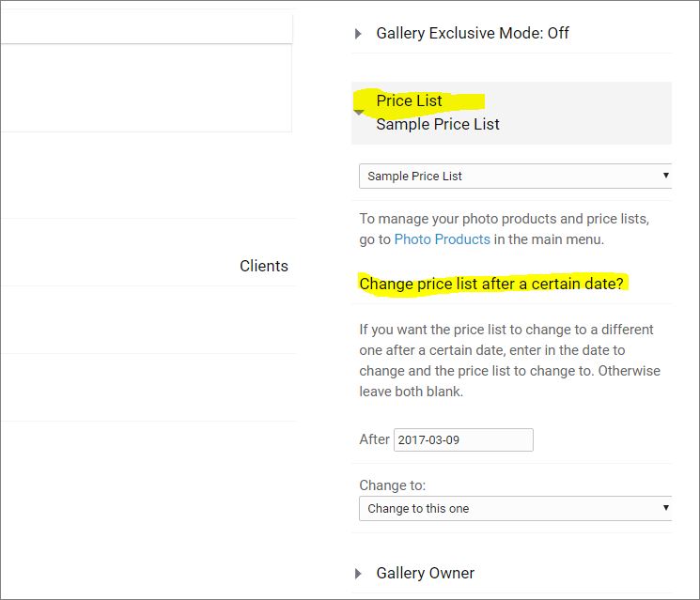Click the Change to dropdown arrow
Screen dimensions: 700x600
point(665,508)
